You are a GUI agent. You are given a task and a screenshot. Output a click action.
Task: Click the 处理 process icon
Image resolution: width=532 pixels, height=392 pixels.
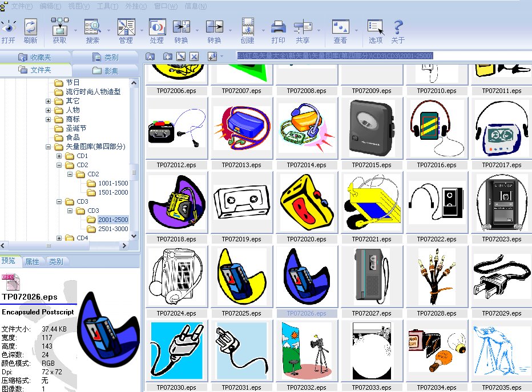pos(157,27)
